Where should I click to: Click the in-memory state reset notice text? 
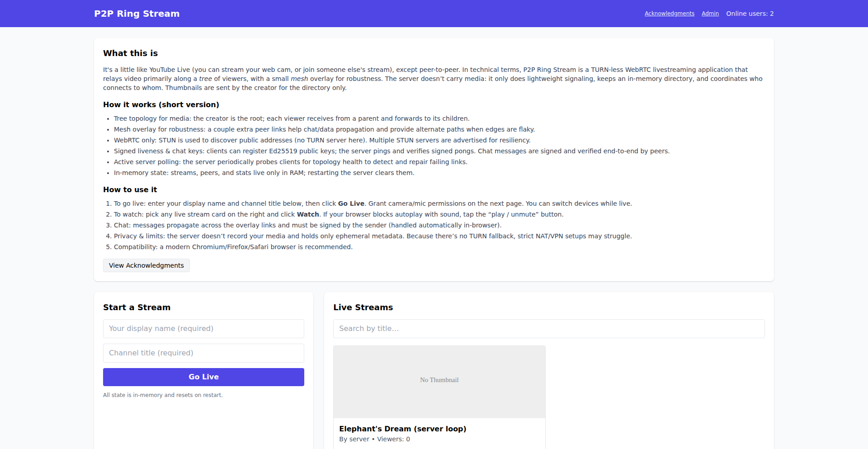pyautogui.click(x=163, y=395)
